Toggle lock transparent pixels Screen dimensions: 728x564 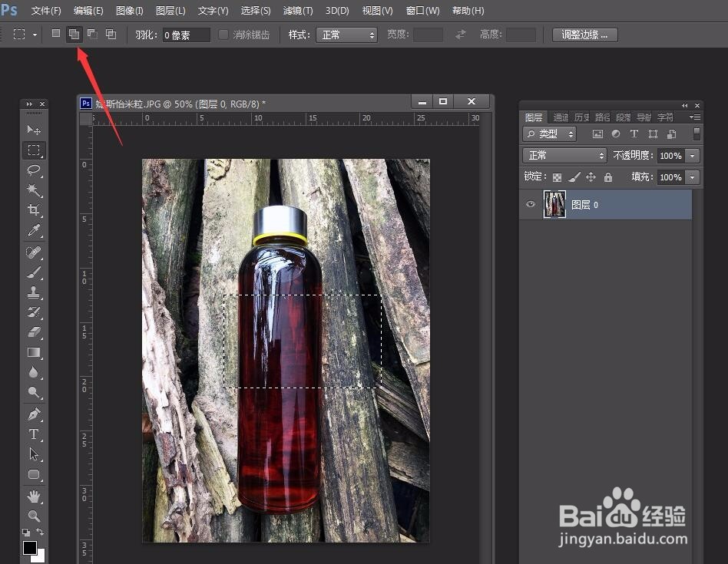558,177
